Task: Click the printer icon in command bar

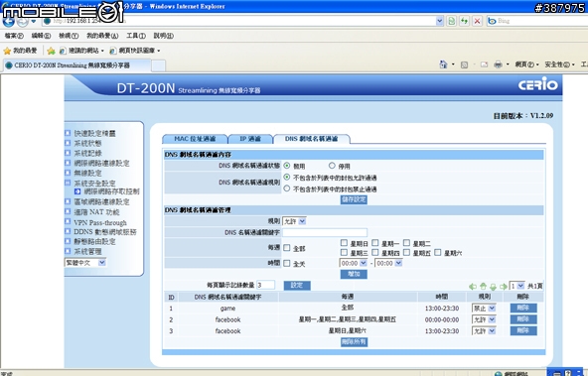Action: 498,64
